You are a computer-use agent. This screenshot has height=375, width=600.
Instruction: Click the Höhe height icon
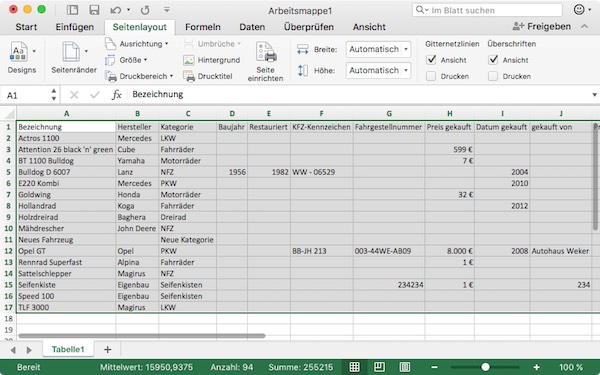click(303, 70)
